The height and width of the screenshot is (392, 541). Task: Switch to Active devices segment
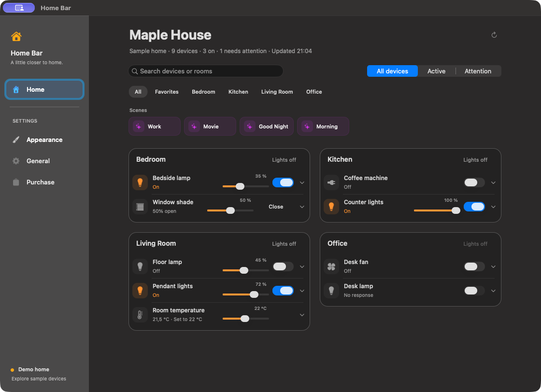click(437, 71)
